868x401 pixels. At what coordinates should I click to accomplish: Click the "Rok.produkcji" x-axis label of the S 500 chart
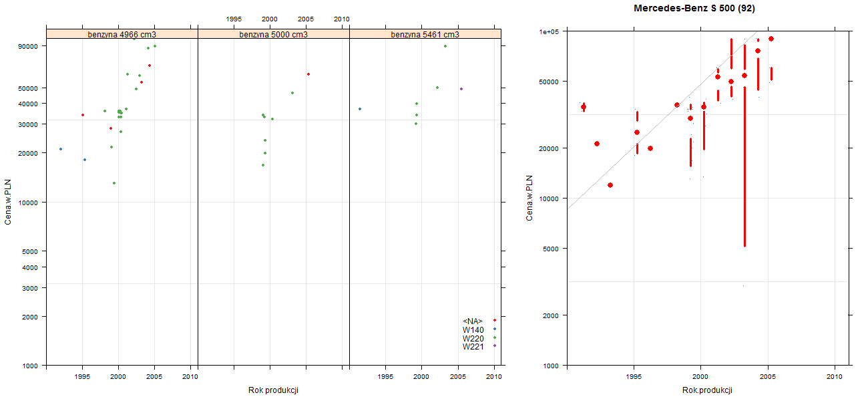pos(708,390)
